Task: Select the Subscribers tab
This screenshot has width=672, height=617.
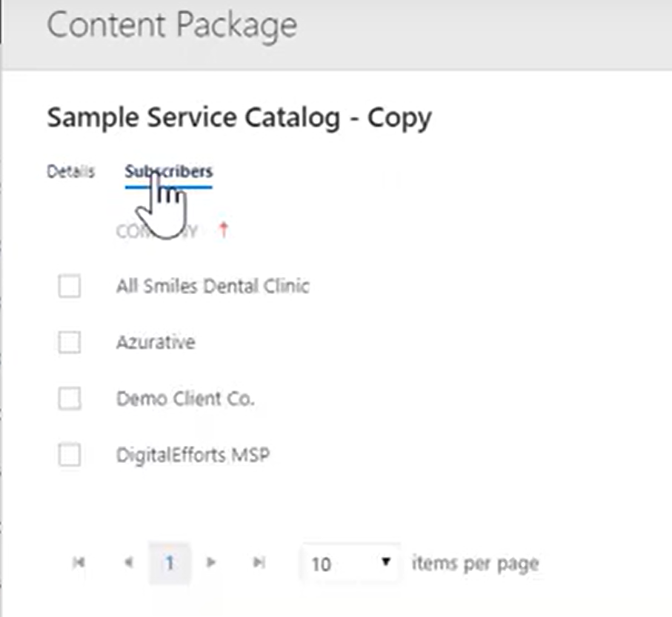Action: pos(168,171)
